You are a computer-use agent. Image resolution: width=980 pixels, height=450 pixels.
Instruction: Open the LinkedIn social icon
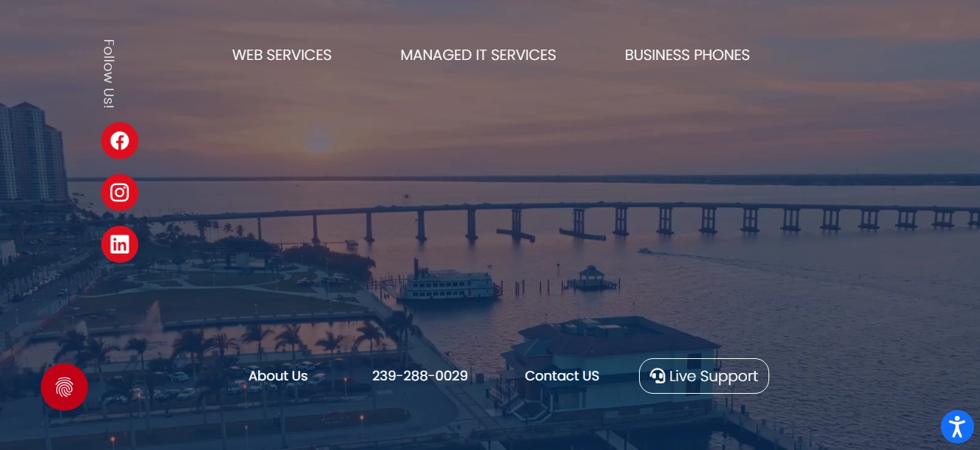point(120,244)
